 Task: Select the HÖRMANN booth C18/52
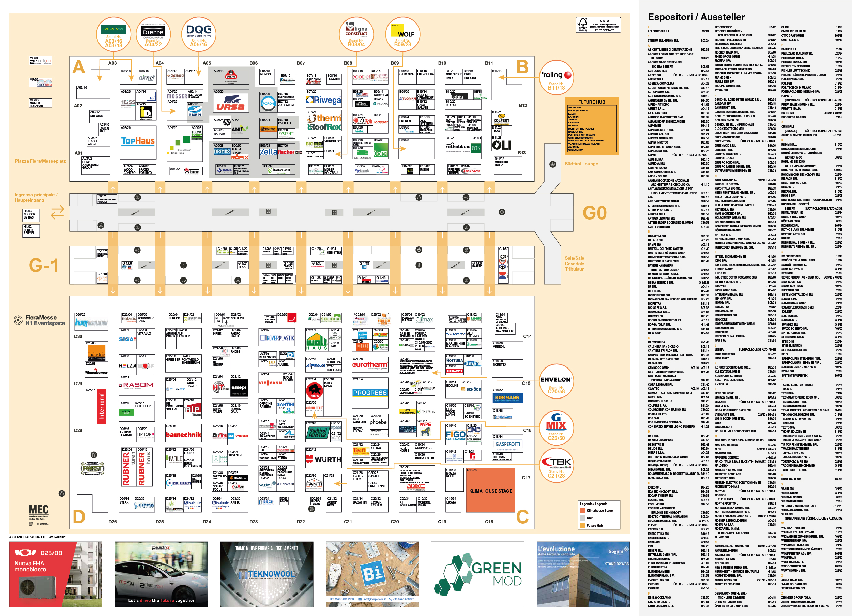pyautogui.click(x=507, y=397)
